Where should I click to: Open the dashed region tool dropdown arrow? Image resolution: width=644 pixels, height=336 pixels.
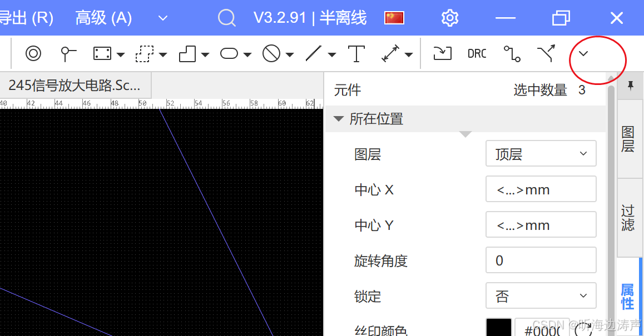[x=163, y=54]
